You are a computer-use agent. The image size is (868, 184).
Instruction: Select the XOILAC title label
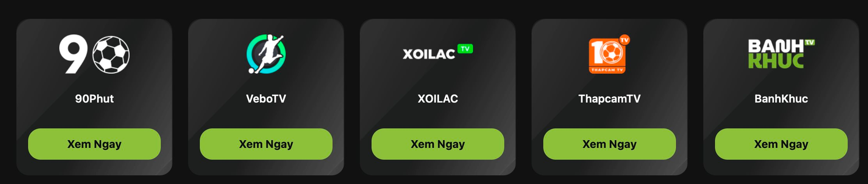point(438,99)
